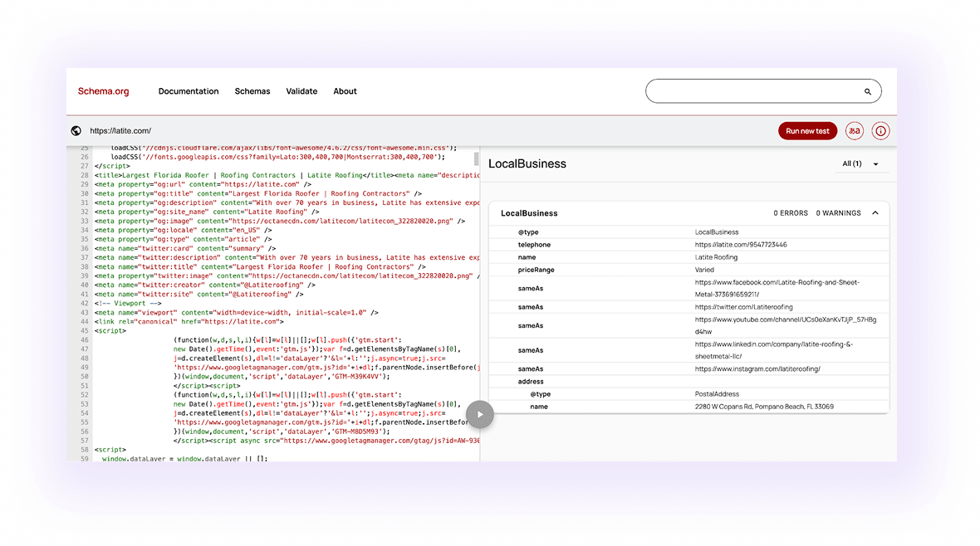Click the Twitter sameAs URL value
This screenshot has height=546, width=980.
pos(743,307)
